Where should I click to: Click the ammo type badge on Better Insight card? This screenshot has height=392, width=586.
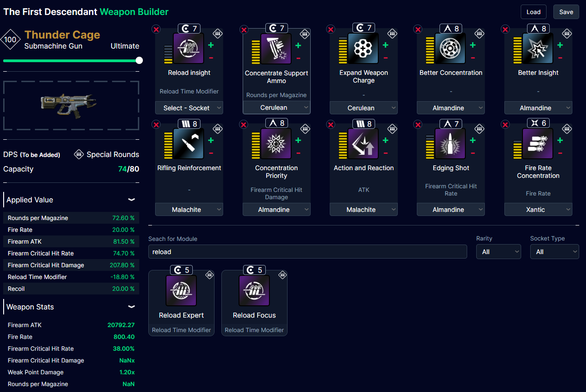coord(567,34)
